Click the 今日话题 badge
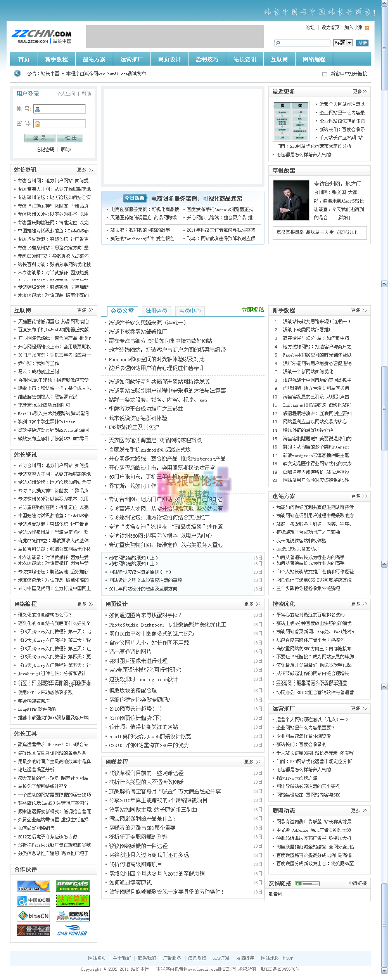This screenshot has width=389, height=980. click(x=135, y=198)
